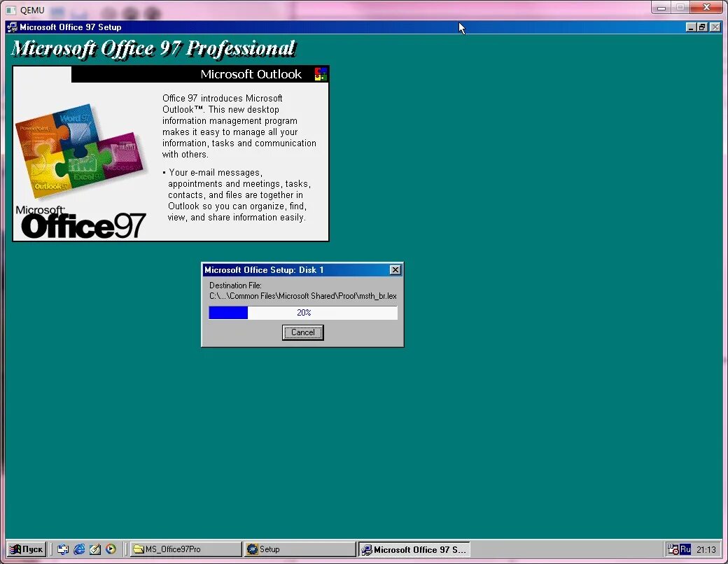Launch Internet Explorer from quick launch
Image resolution: width=728 pixels, height=564 pixels.
pos(79,549)
